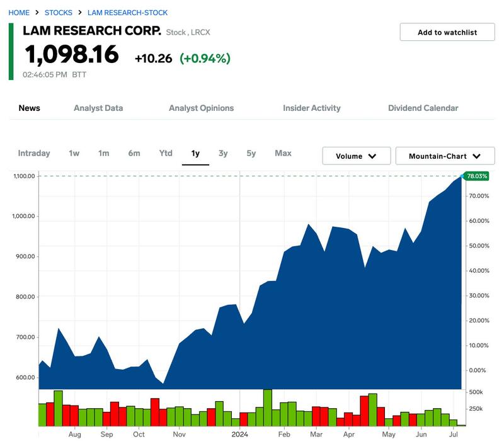This screenshot has height=444, width=504.
Task: Select the Insider Activity tab
Action: point(312,108)
